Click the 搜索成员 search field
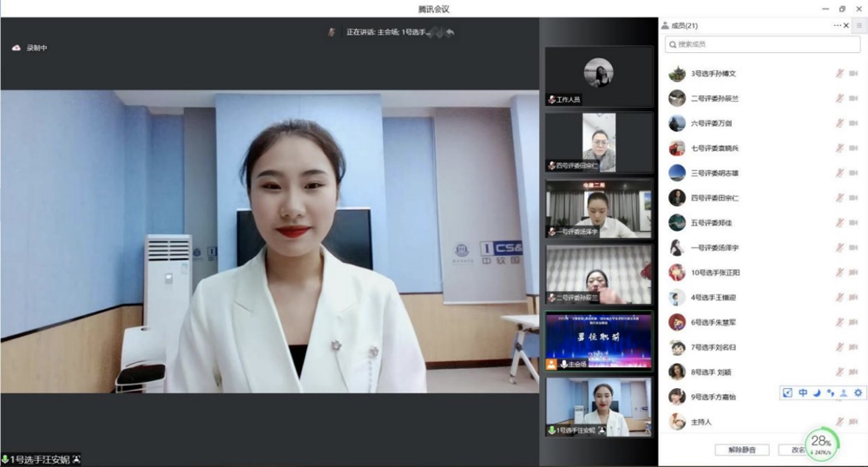Viewport: 868px width, 467px height. click(x=750, y=44)
